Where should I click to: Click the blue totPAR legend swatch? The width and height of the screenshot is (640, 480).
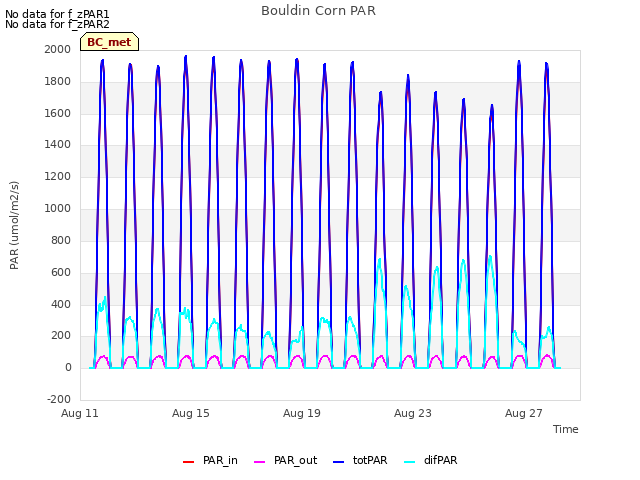click(x=338, y=461)
